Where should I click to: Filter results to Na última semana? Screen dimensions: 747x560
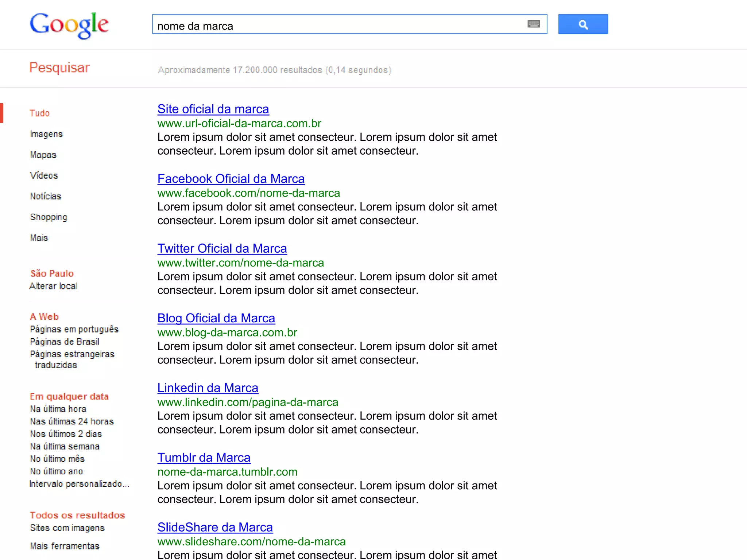tap(65, 447)
